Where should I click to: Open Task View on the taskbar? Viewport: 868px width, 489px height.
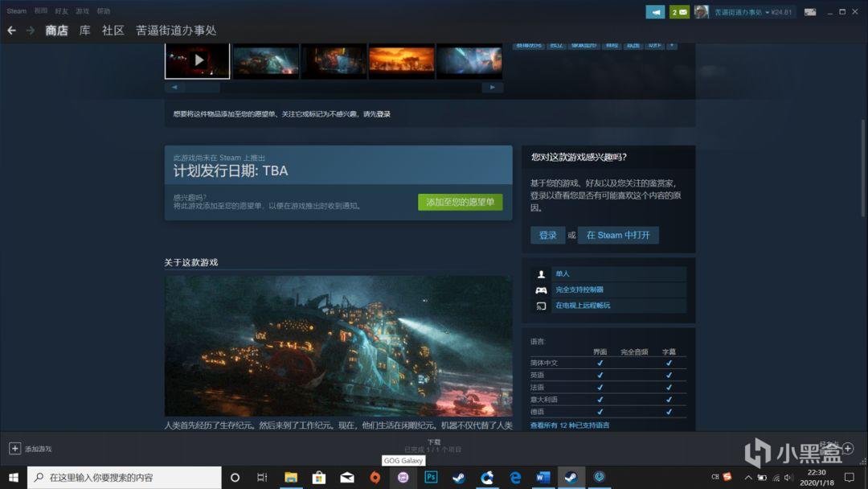pyautogui.click(x=262, y=478)
